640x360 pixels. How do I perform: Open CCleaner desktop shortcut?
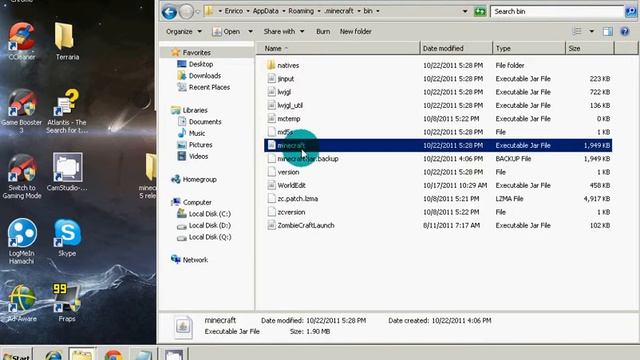(x=22, y=41)
